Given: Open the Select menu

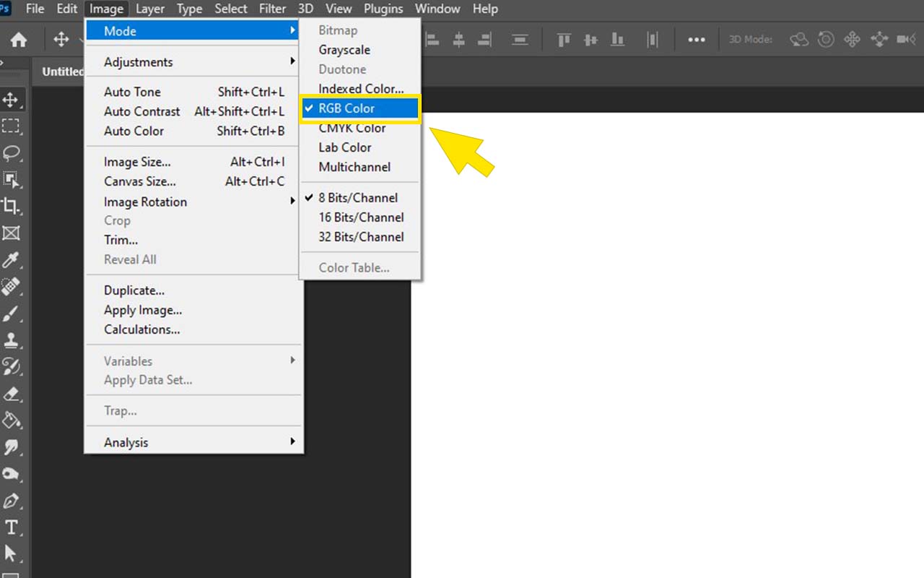Looking at the screenshot, I should [230, 9].
